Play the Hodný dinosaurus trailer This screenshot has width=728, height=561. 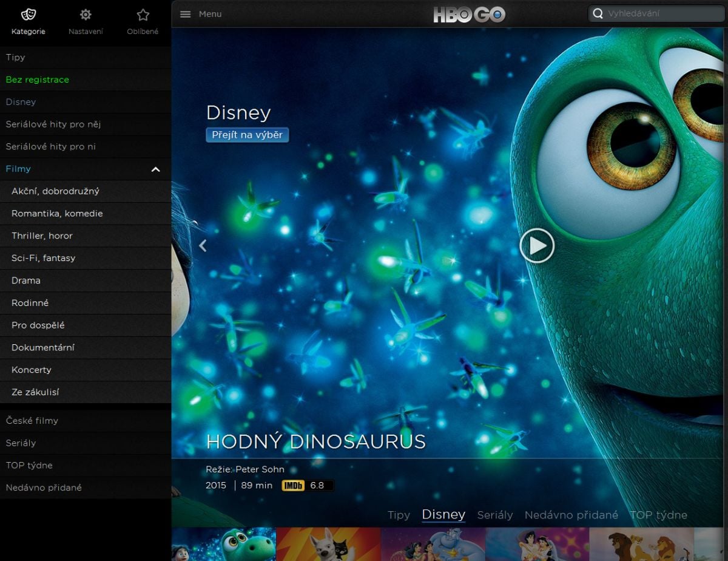click(537, 246)
